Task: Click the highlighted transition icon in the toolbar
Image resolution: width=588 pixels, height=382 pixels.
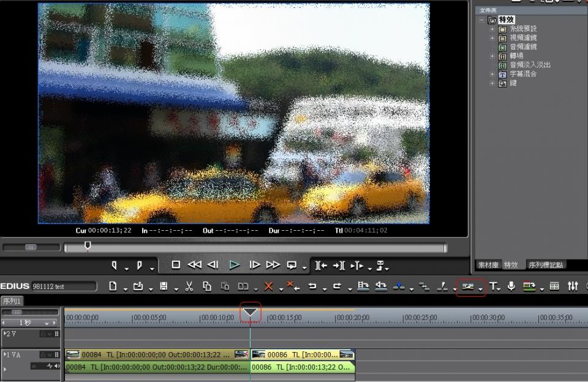Action: pos(469,286)
